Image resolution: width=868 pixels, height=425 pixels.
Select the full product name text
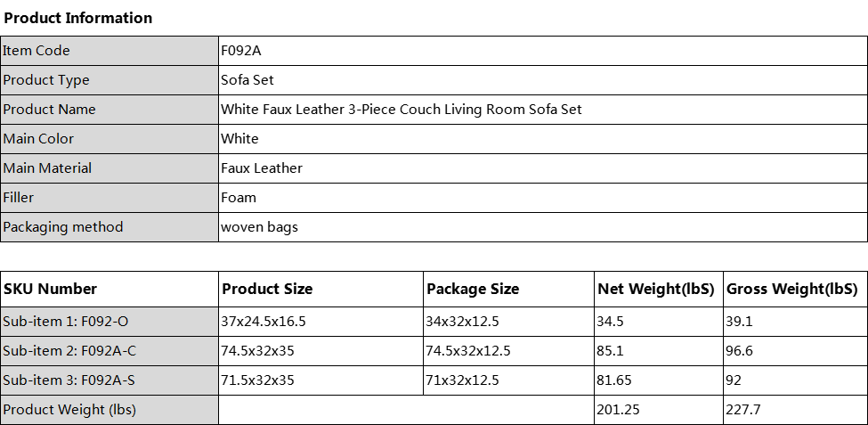coord(402,110)
